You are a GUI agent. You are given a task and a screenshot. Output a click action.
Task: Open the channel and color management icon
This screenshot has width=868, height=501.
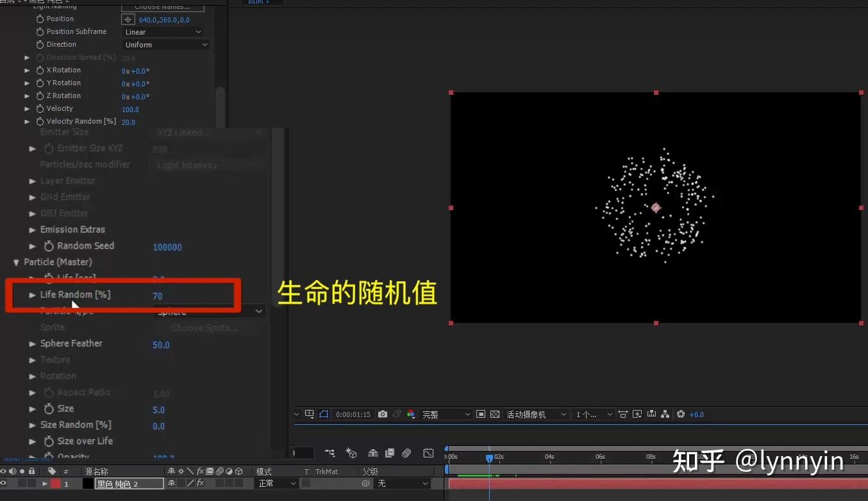point(411,414)
